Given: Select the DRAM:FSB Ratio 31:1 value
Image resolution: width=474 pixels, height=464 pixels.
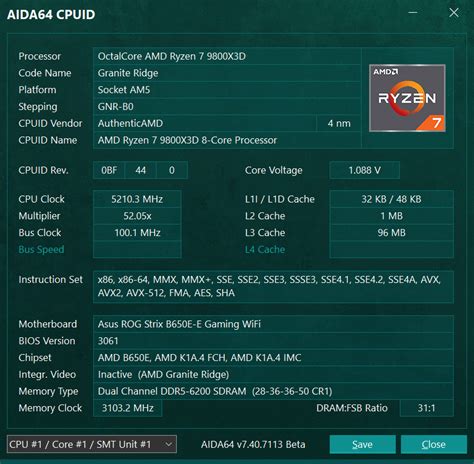Looking at the screenshot, I should (427, 408).
